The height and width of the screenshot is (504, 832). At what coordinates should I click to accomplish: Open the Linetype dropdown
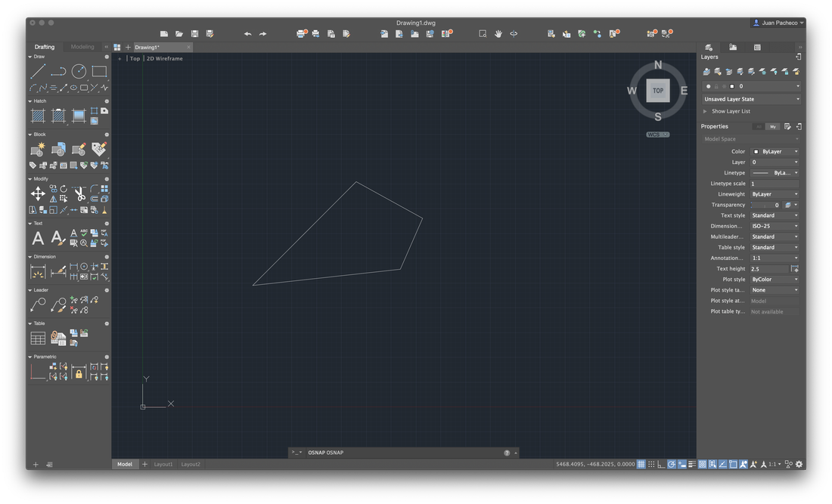pos(775,173)
